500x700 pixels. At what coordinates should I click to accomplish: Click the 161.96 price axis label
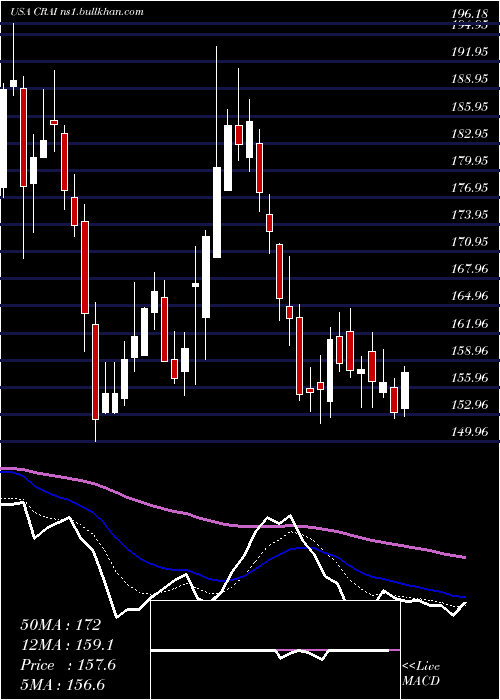click(x=469, y=323)
